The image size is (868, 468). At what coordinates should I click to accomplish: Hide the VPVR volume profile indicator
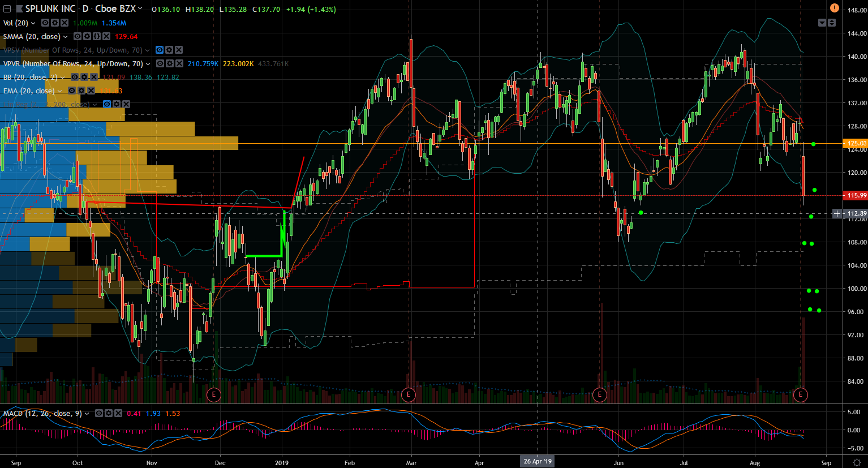pos(160,63)
